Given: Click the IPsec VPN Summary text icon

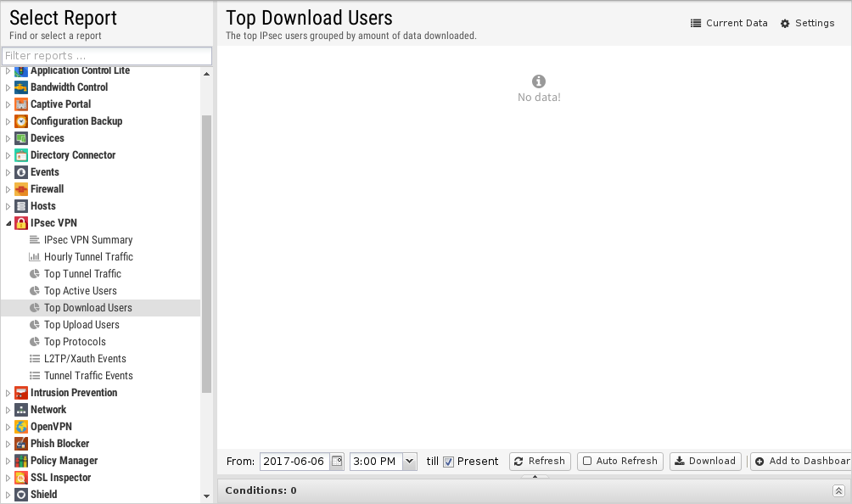Looking at the screenshot, I should pyautogui.click(x=34, y=239).
